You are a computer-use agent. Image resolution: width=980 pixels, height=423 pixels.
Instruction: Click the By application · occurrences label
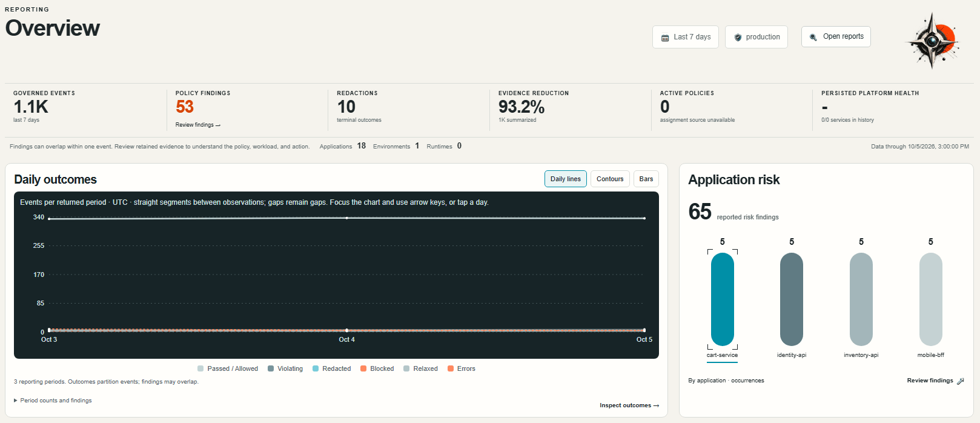pyautogui.click(x=726, y=381)
